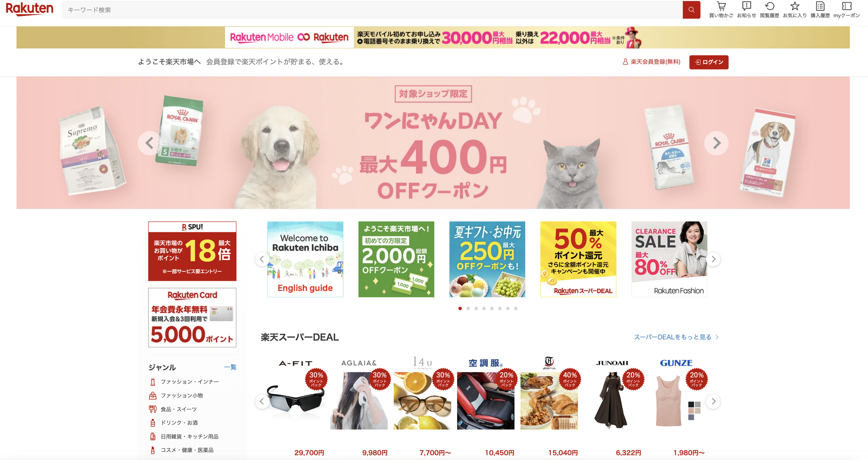This screenshot has height=460, width=868.
Task: Open purchase history (購入履歴) icon
Action: (820, 10)
